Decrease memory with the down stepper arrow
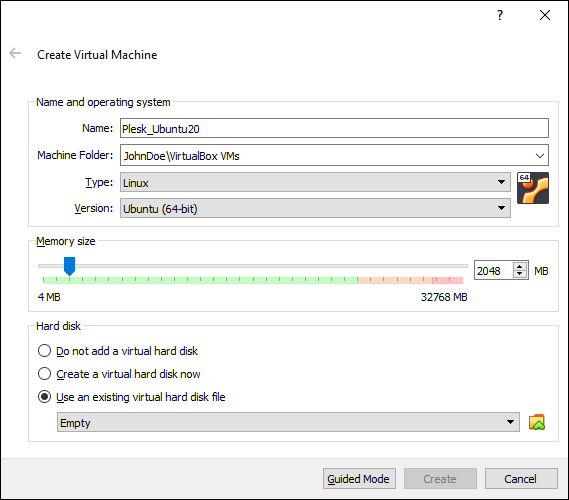569x500 pixels. pos(520,274)
